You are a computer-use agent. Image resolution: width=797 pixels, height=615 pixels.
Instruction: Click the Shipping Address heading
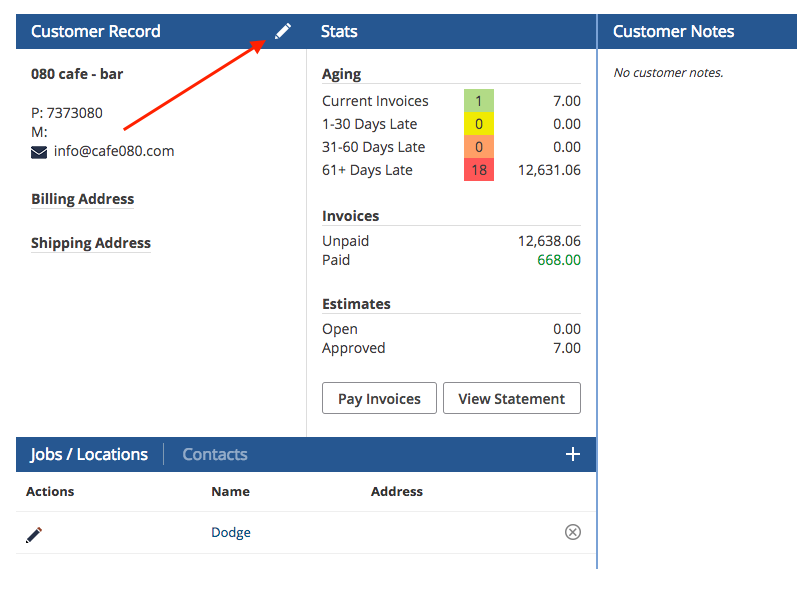pyautogui.click(x=90, y=243)
